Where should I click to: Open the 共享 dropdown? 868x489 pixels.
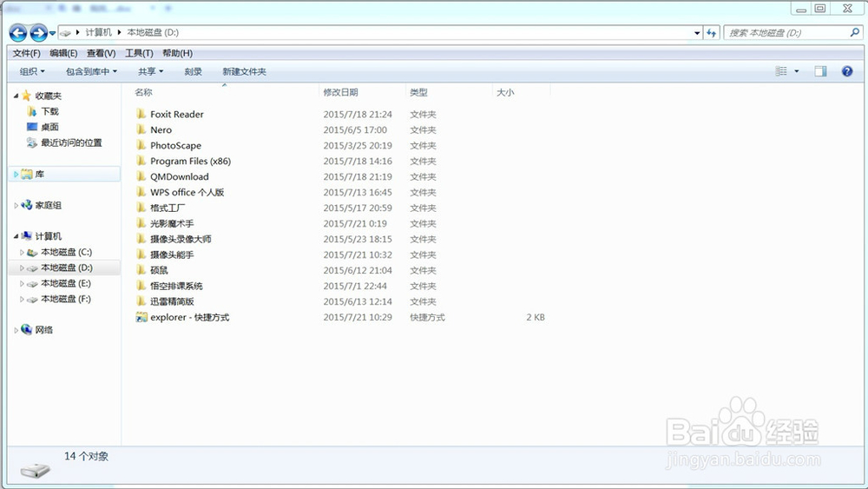click(x=150, y=71)
